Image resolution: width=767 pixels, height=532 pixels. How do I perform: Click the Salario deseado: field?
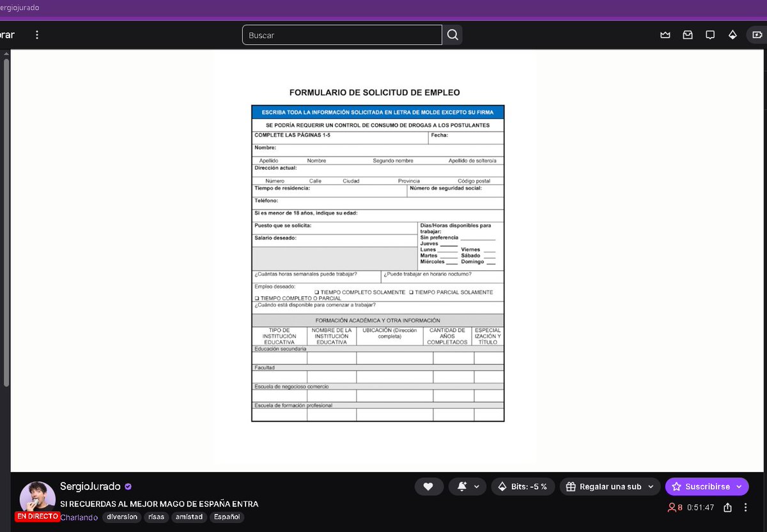(x=335, y=241)
